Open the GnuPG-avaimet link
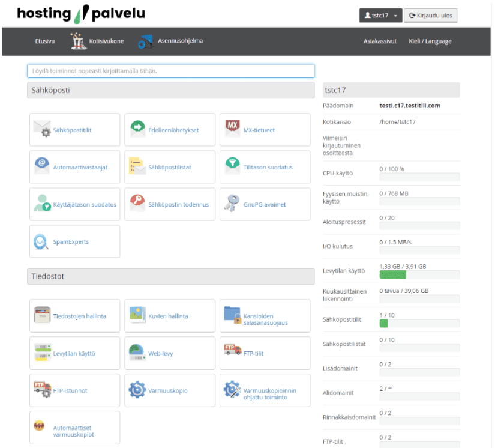 (265, 204)
